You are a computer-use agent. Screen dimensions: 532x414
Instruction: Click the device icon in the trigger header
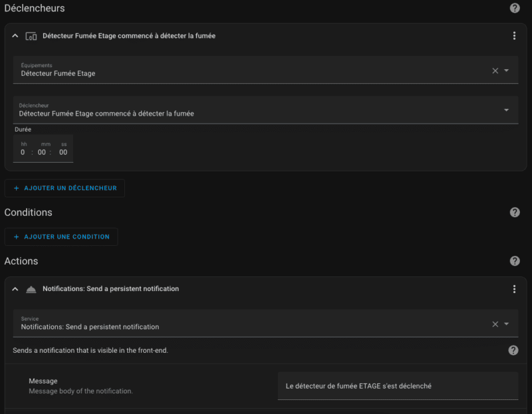(x=31, y=36)
